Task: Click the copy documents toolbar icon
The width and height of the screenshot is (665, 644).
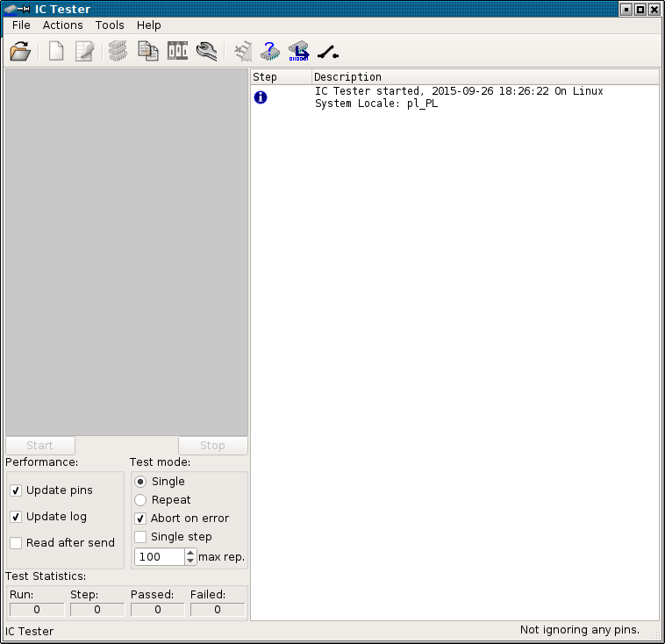Action: (148, 52)
